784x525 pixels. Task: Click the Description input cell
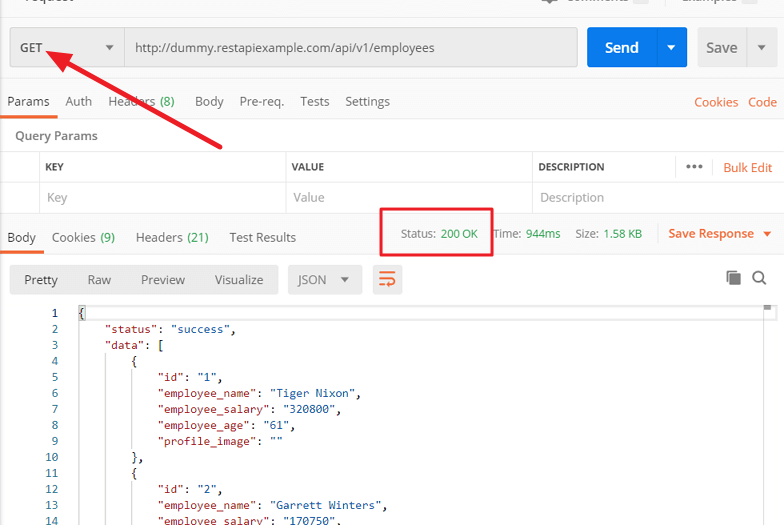tap(658, 198)
